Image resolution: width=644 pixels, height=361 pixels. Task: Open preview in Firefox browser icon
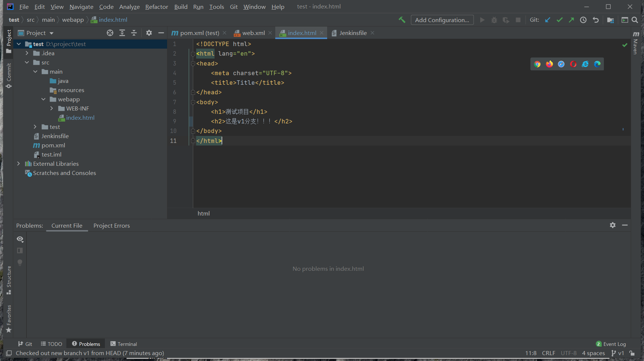(x=549, y=64)
